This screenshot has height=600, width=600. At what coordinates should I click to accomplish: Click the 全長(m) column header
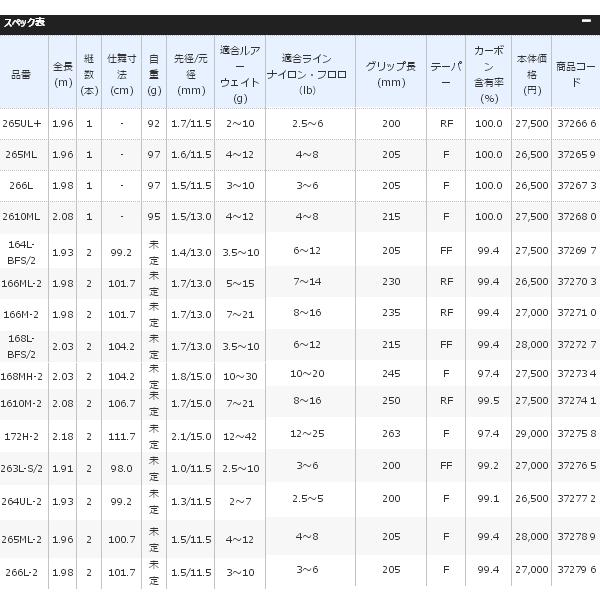(x=61, y=71)
